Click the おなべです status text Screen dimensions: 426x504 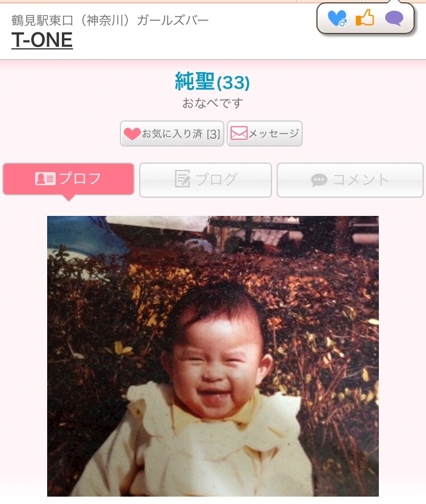[x=212, y=103]
